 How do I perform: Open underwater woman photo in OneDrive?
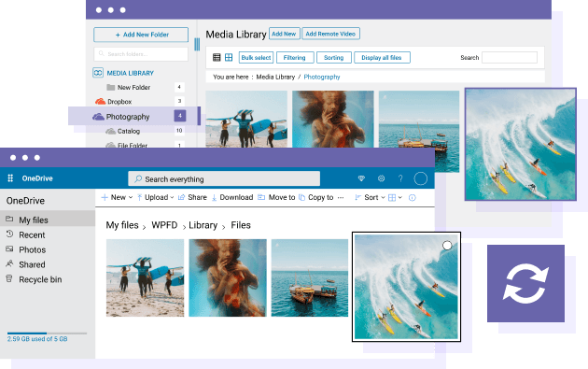228,277
